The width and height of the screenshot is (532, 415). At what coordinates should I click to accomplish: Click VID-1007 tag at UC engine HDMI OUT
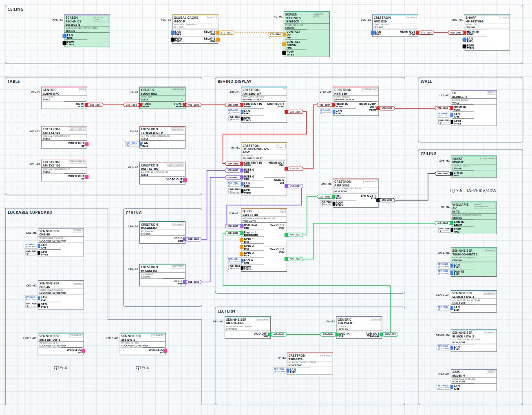[x=295, y=169]
